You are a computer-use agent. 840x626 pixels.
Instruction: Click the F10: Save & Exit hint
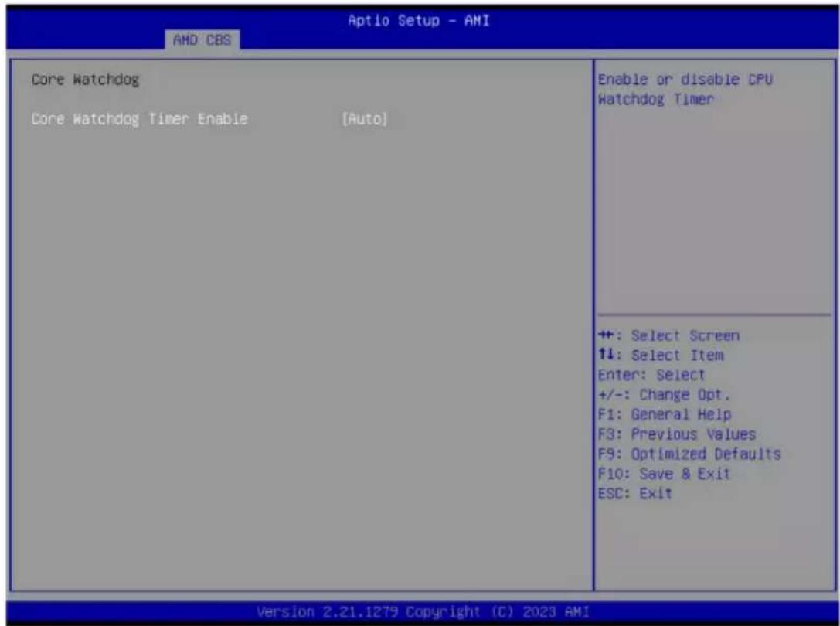coord(665,474)
